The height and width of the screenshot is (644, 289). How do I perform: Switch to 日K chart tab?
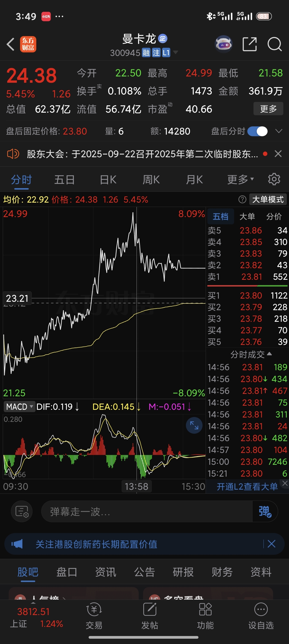coord(108,179)
